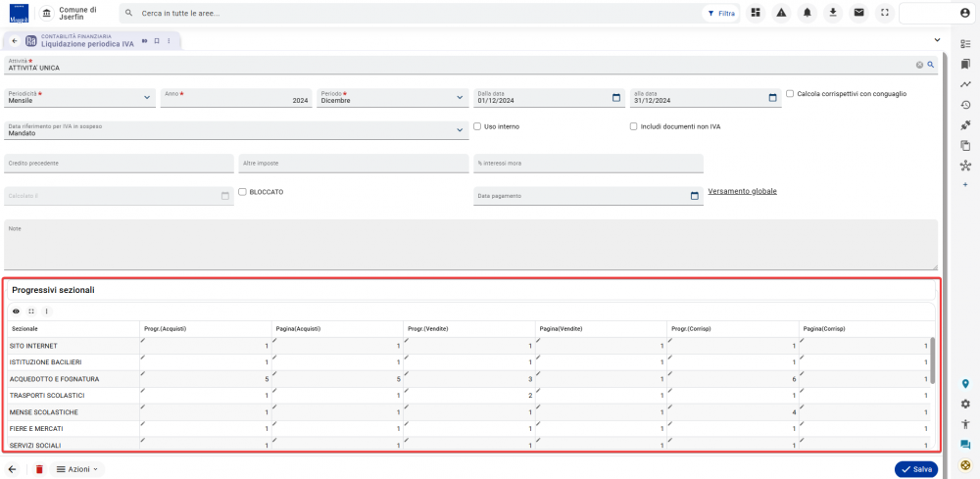Viewport: 980px width, 479px height.
Task: Toggle grid column visibility eye icon
Action: pyautogui.click(x=17, y=311)
